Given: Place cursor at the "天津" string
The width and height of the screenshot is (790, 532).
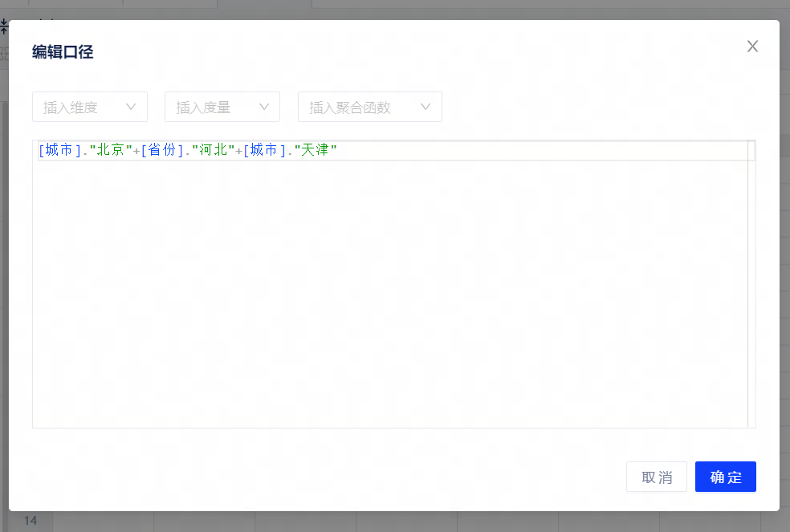Looking at the screenshot, I should click(x=316, y=150).
